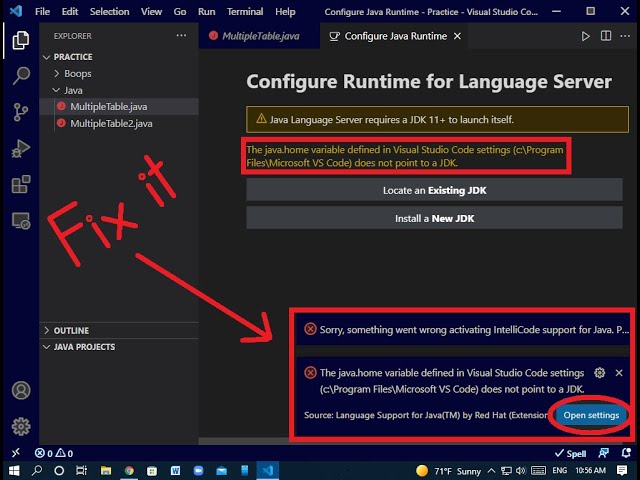Open the Run menu
640x480 pixels.
tap(207, 11)
